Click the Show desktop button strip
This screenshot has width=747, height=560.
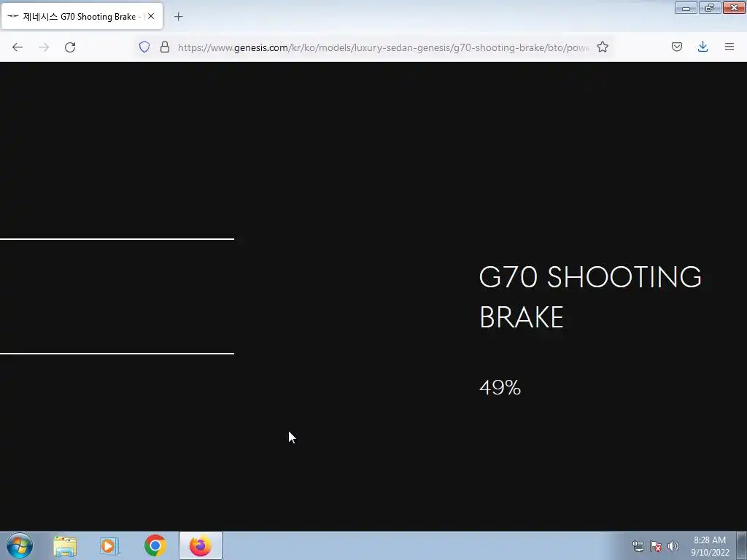(742, 545)
